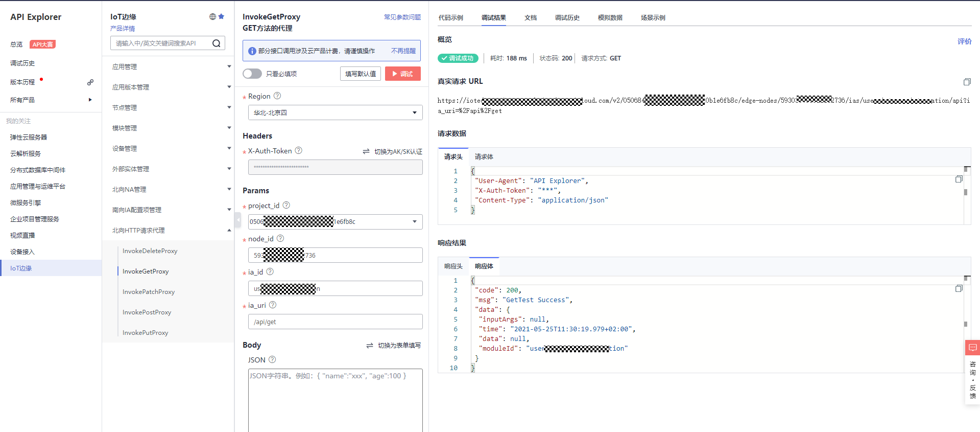
Task: Click the star favorite icon beside IoT边缘
Action: click(221, 16)
